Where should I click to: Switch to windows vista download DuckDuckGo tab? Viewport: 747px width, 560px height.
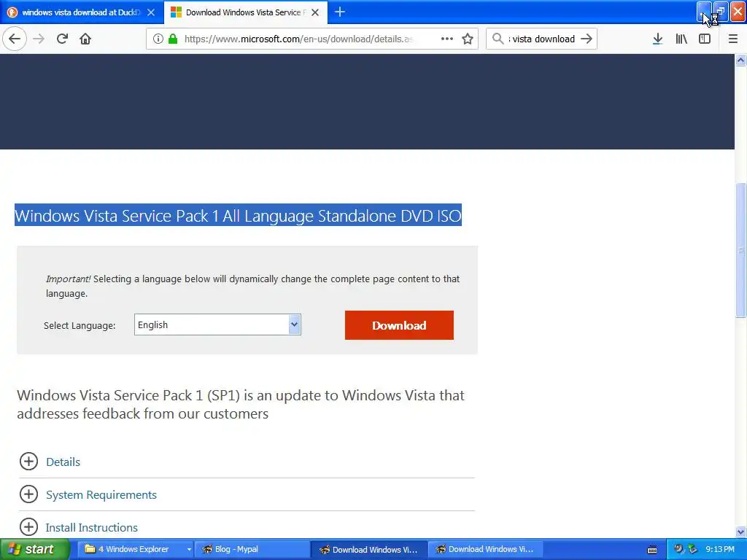(82, 12)
